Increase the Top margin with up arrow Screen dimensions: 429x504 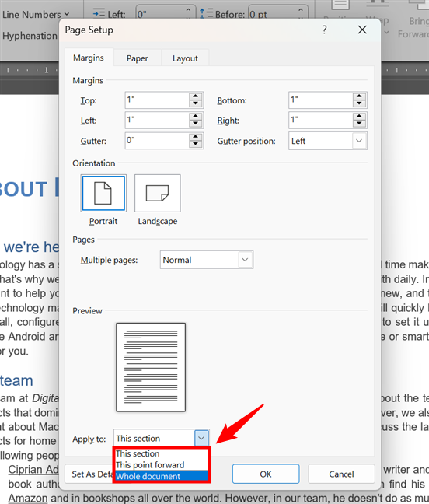coord(195,96)
